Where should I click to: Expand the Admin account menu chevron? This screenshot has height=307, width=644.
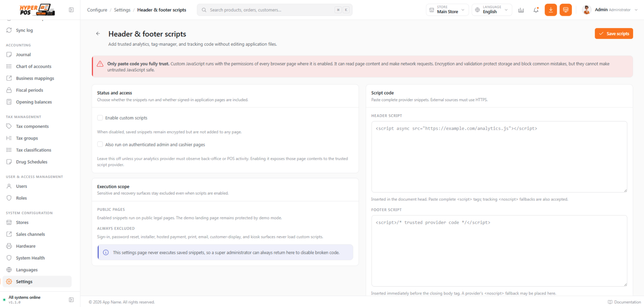[x=636, y=10]
